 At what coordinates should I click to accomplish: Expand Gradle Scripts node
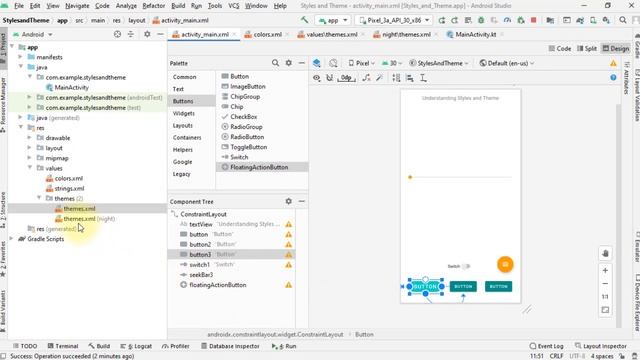[11, 239]
